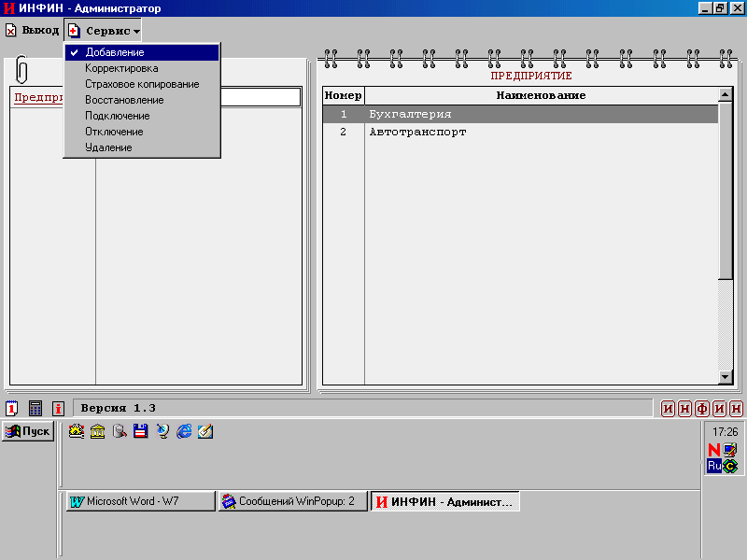Click the Пуск start button
This screenshot has width=747, height=560.
[28, 431]
